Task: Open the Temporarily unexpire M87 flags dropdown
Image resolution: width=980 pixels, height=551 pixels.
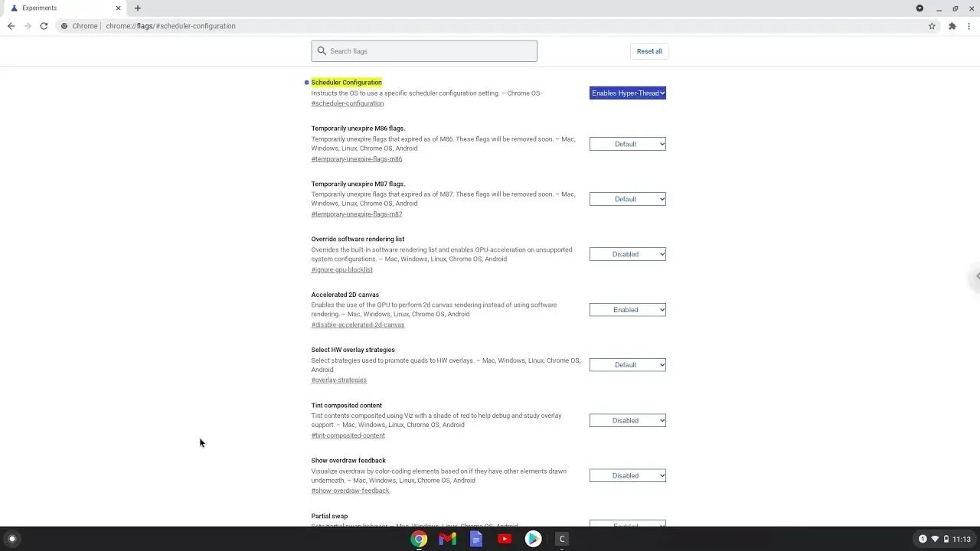Action: (628, 199)
